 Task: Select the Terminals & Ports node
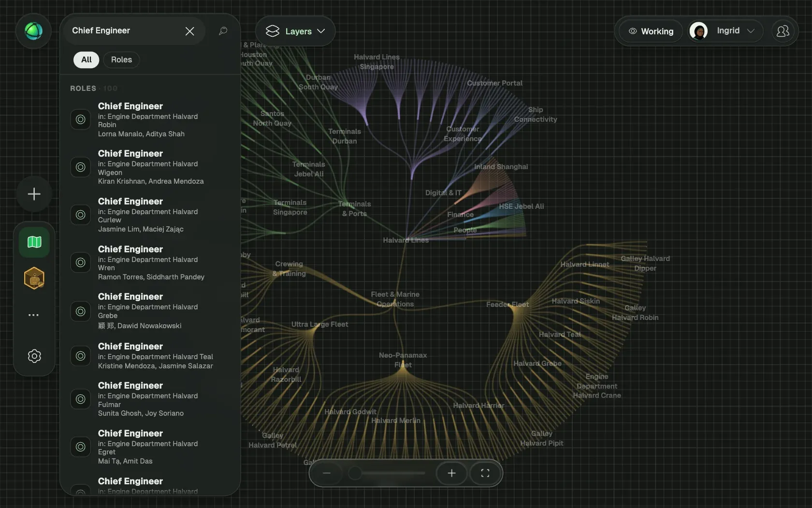click(354, 209)
